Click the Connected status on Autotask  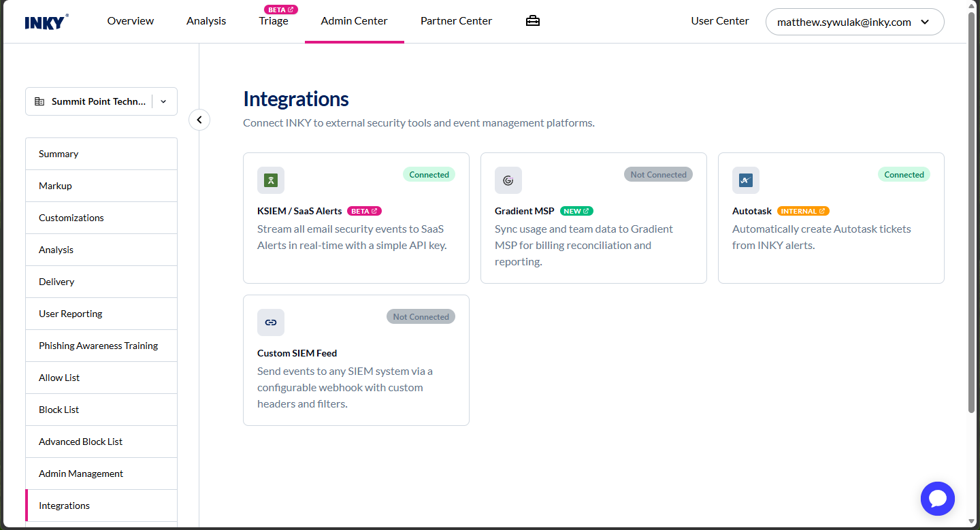tap(904, 175)
